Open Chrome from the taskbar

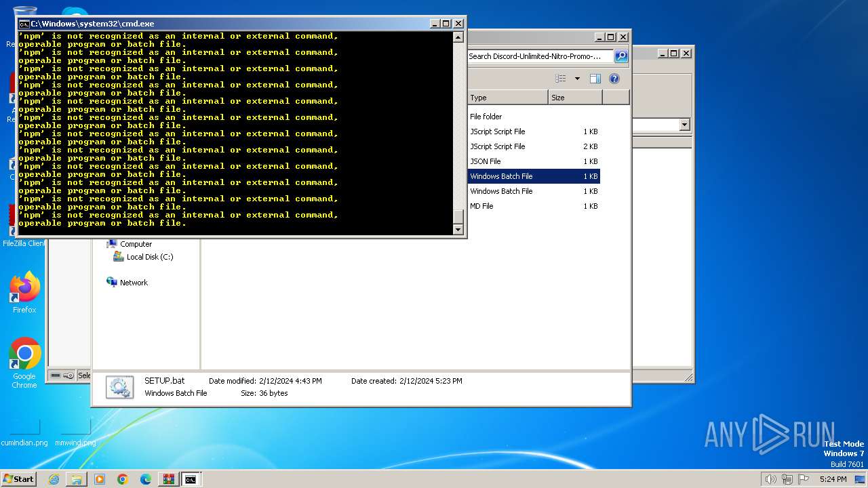(x=123, y=479)
